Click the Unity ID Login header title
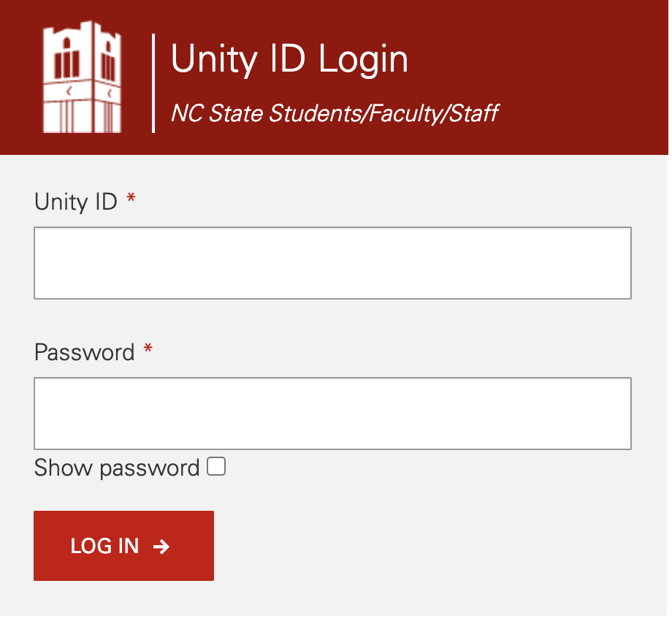 tap(289, 60)
